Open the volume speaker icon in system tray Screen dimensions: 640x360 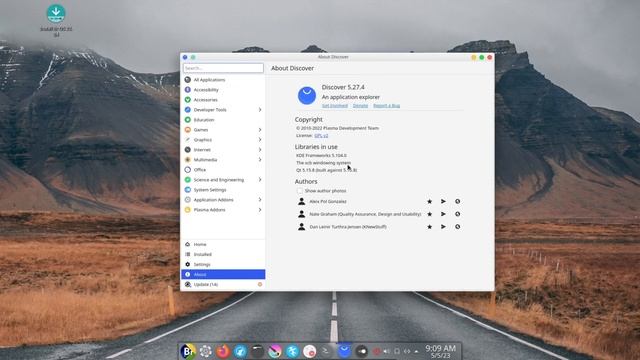coord(387,351)
